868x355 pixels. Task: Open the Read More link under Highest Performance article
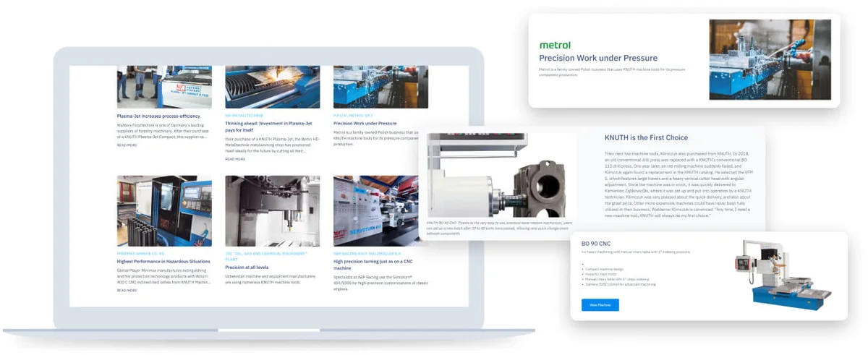coord(127,290)
